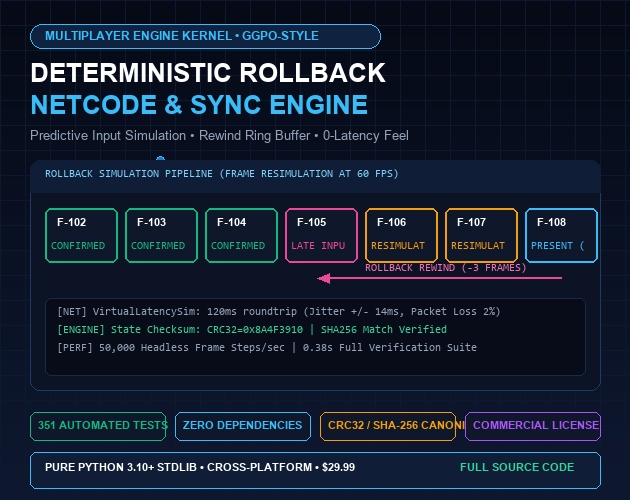Click the Commercial License badge

click(x=533, y=426)
